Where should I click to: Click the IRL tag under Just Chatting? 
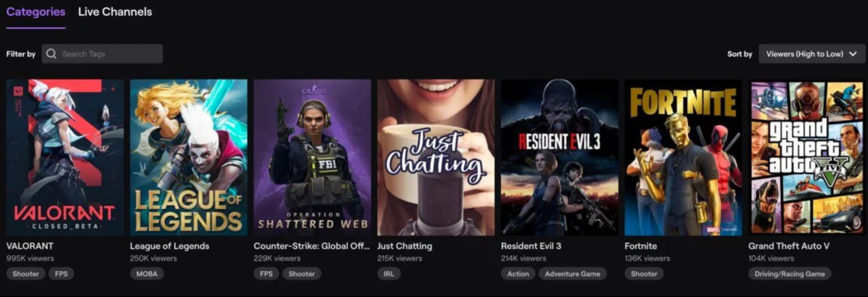coord(389,274)
